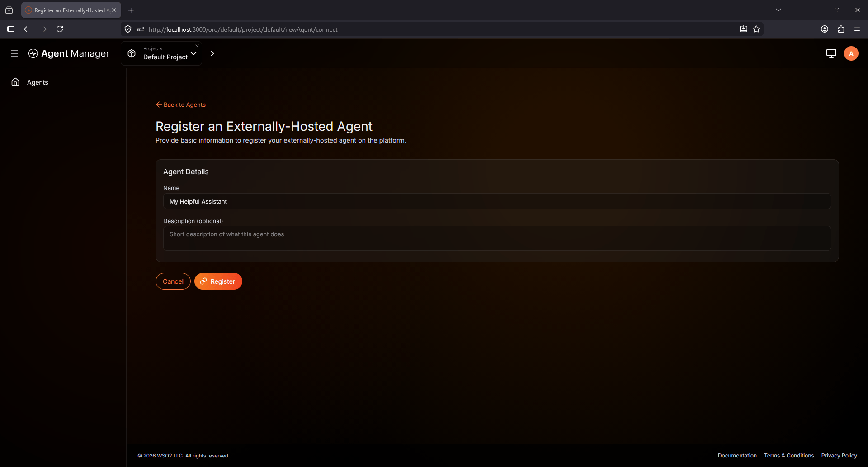Close the Register an Externally-Hosted tab
The height and width of the screenshot is (467, 868).
pyautogui.click(x=114, y=10)
